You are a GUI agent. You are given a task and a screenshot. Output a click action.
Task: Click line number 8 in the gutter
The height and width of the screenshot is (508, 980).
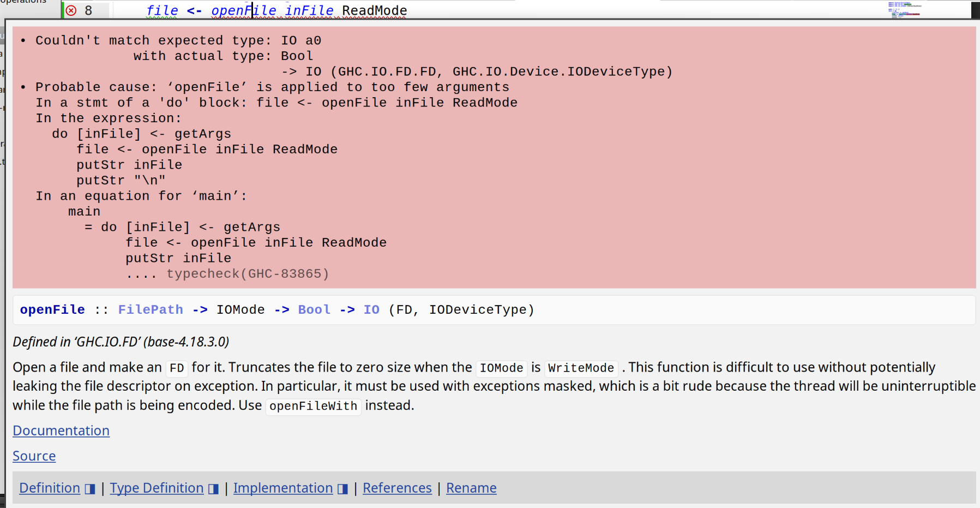pyautogui.click(x=88, y=10)
